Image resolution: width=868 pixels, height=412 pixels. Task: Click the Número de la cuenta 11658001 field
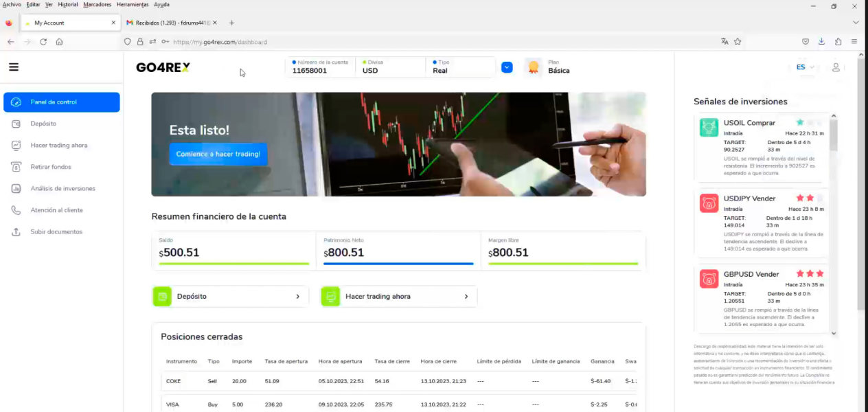point(320,67)
